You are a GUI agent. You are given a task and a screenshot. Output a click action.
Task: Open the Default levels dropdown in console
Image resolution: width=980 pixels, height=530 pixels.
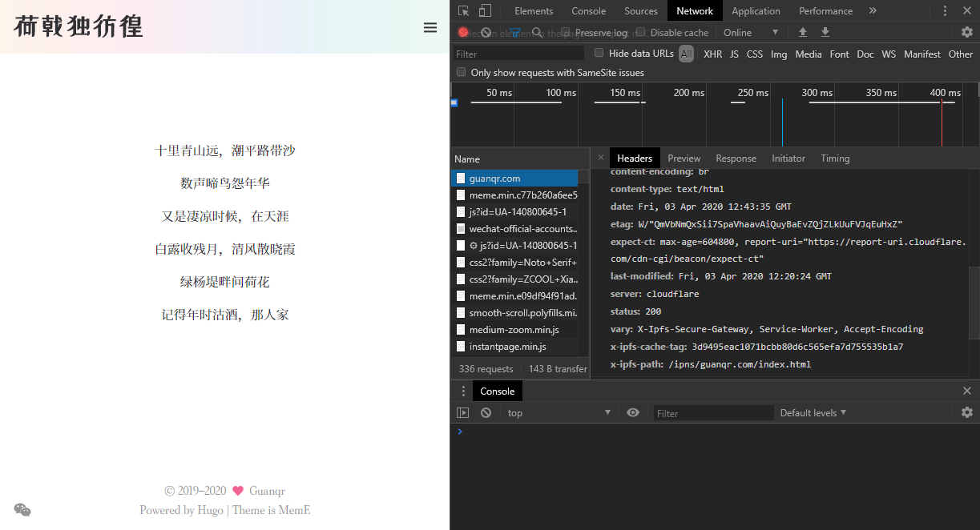813,413
